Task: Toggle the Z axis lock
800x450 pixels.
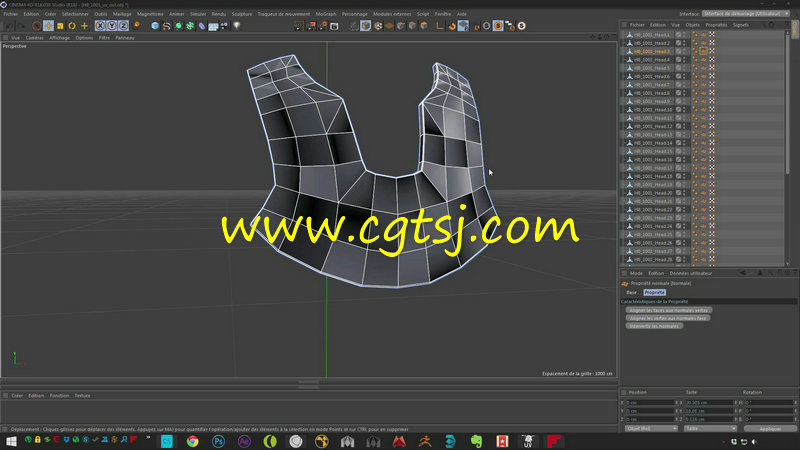Action: coord(123,26)
